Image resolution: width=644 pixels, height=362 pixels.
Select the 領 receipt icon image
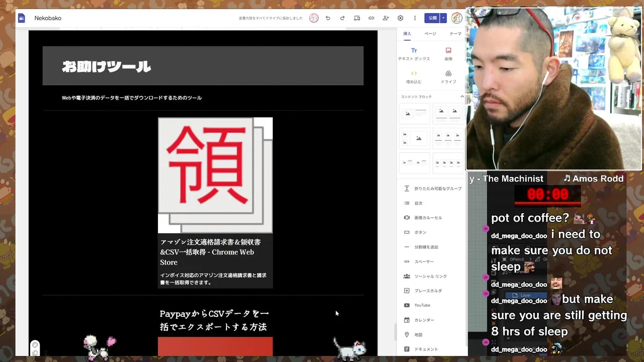pos(215,175)
